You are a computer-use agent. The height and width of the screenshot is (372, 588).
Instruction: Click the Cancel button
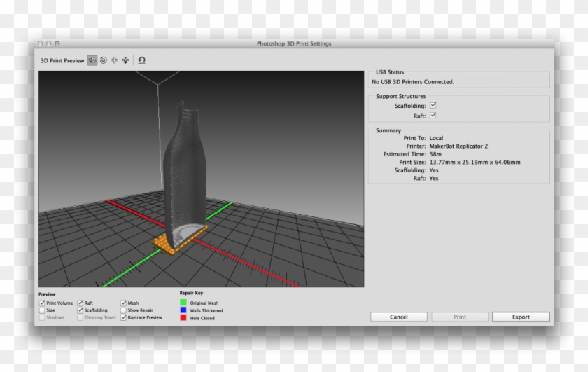coord(398,317)
